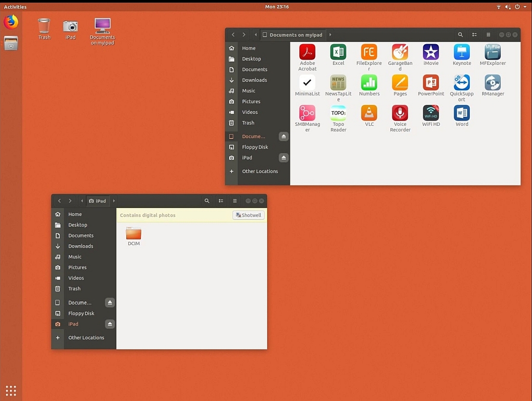This screenshot has width=532, height=401.
Task: Select Videos in the iPad window sidebar
Action: point(84,278)
